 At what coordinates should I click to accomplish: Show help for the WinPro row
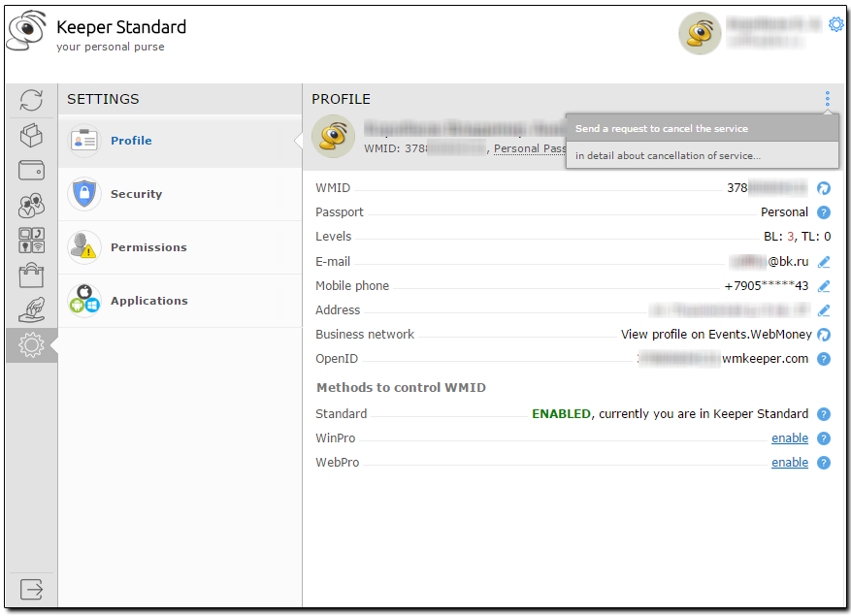(823, 438)
